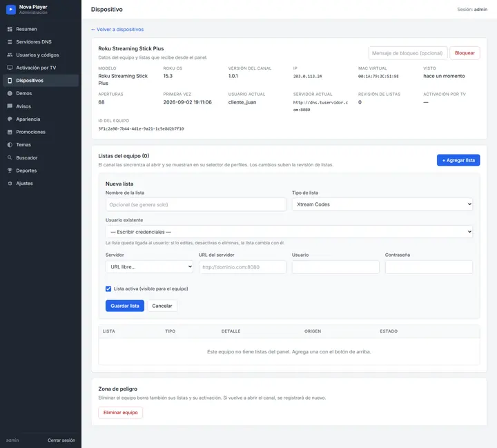Open the Apariencia section
Viewport: 497px width, 448px height.
pyautogui.click(x=41, y=119)
